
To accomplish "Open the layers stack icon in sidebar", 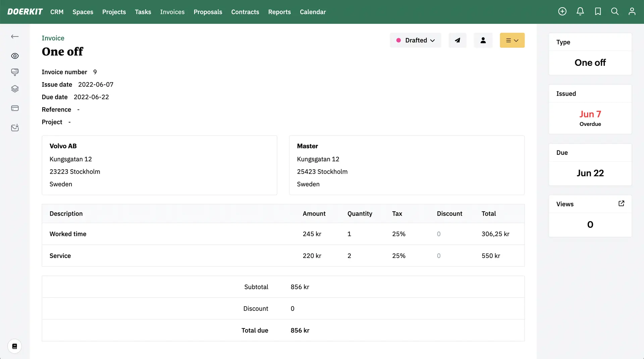I will point(15,89).
